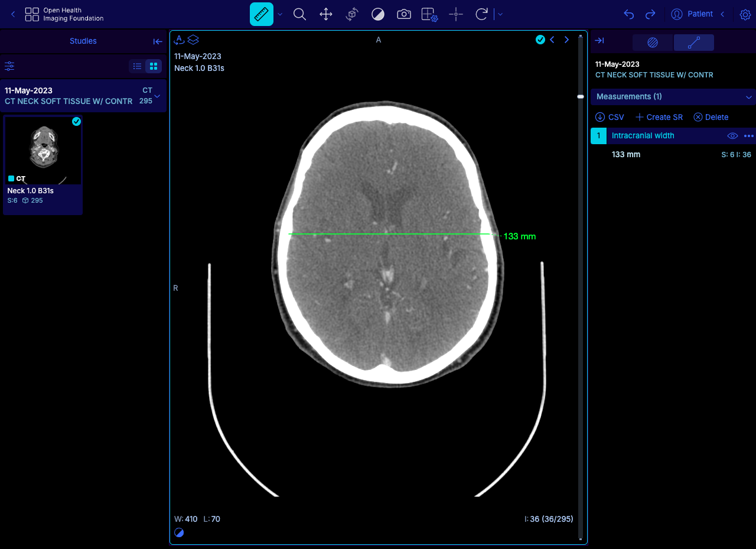Go back using the top-left arrow

13,14
